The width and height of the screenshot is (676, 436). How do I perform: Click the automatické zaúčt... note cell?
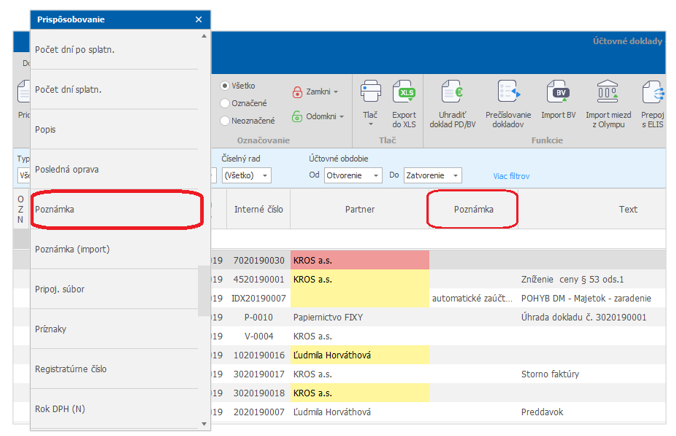pos(473,298)
